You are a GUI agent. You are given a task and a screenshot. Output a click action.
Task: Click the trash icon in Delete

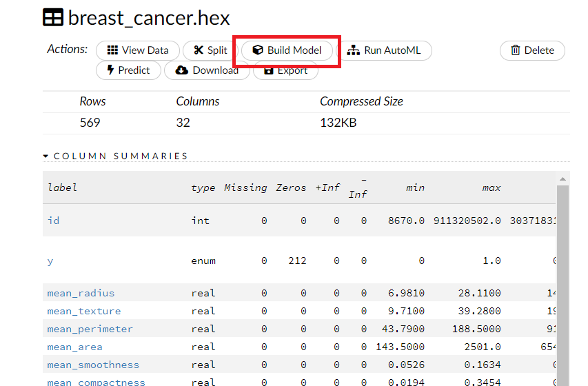[515, 50]
